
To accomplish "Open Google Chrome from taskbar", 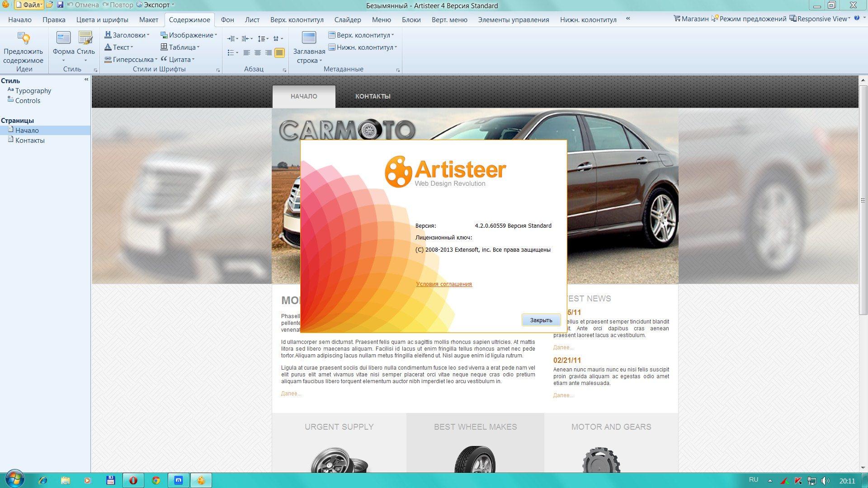I will coord(156,480).
